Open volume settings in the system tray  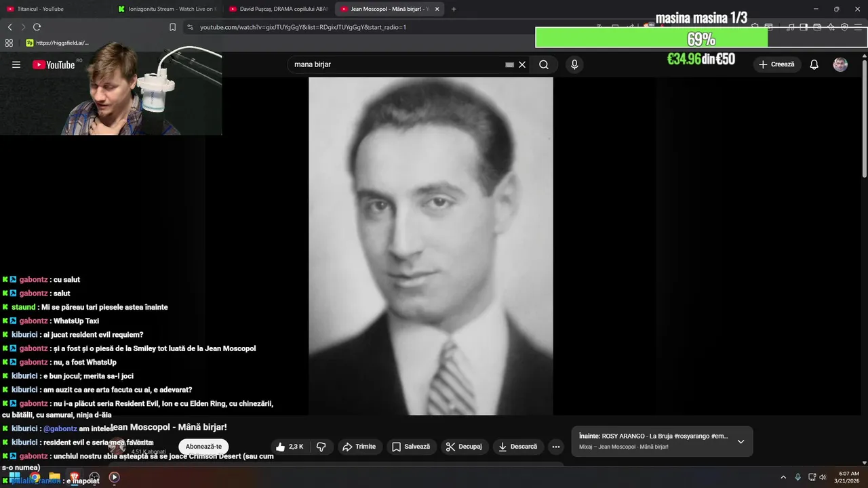coord(823,477)
